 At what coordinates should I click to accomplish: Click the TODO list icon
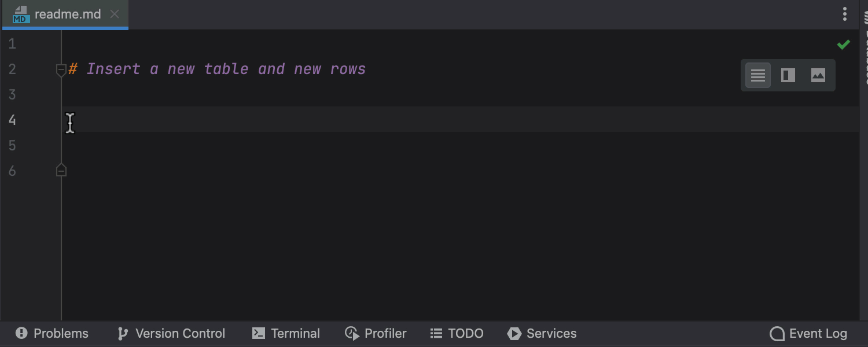tap(436, 334)
